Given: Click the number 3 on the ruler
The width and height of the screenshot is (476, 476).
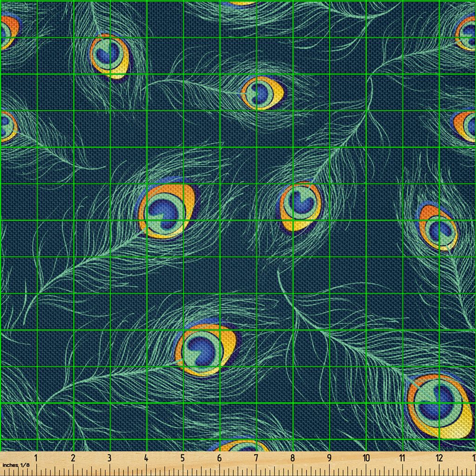Looking at the screenshot, I should click(x=109, y=458).
